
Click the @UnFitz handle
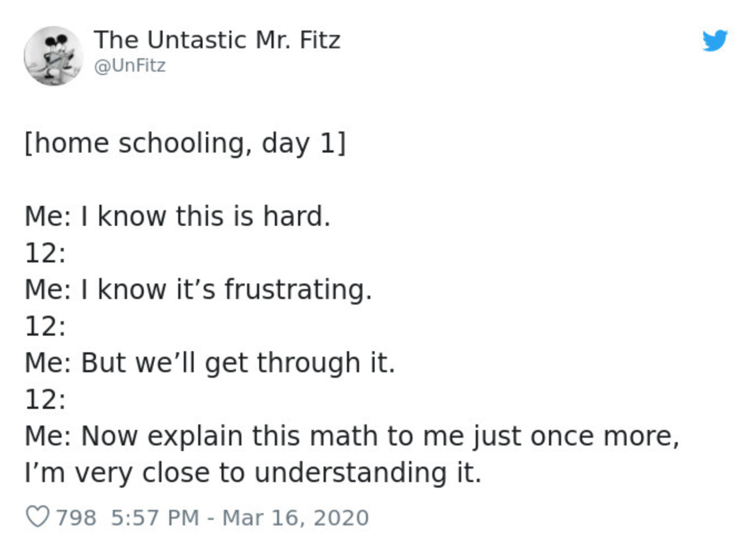130,65
